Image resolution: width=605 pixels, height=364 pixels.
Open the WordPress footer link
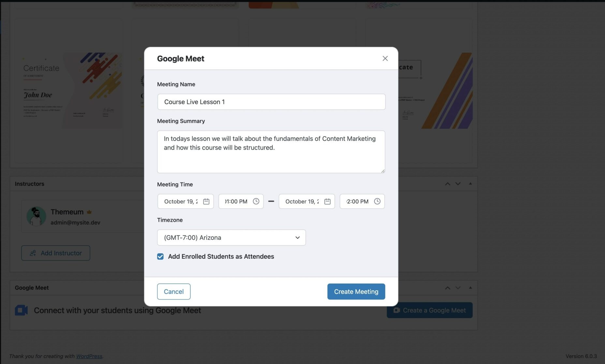point(89,356)
